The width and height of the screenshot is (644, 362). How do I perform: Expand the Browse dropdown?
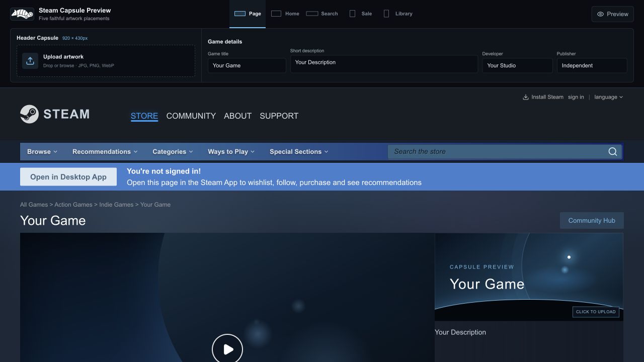[42, 151]
